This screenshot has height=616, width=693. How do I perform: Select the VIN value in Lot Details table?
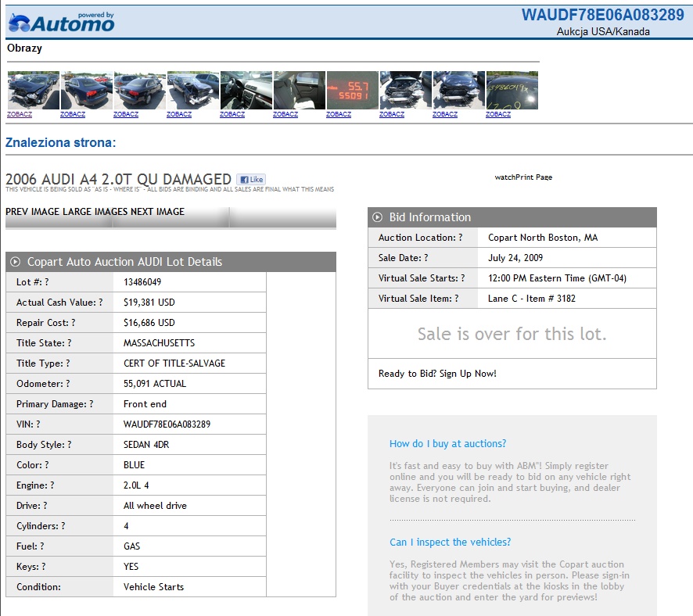167,424
